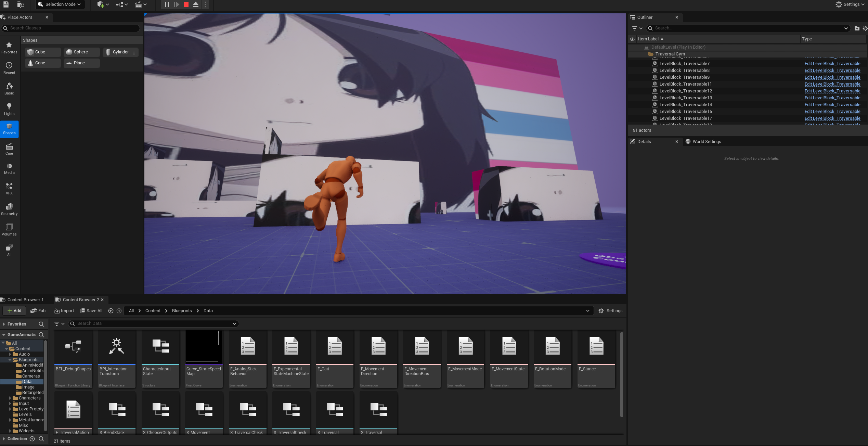
Task: Stop the play-in-editor session
Action: pos(186,4)
